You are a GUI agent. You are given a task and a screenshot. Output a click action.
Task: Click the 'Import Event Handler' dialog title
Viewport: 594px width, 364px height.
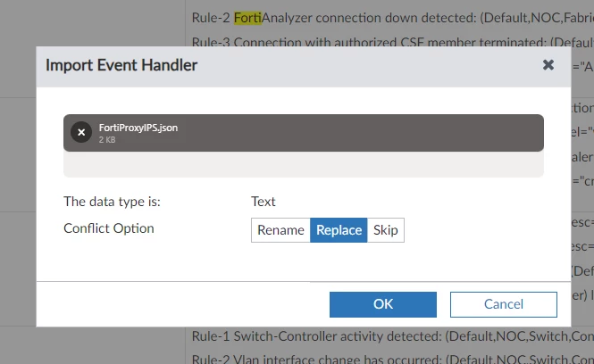click(121, 65)
